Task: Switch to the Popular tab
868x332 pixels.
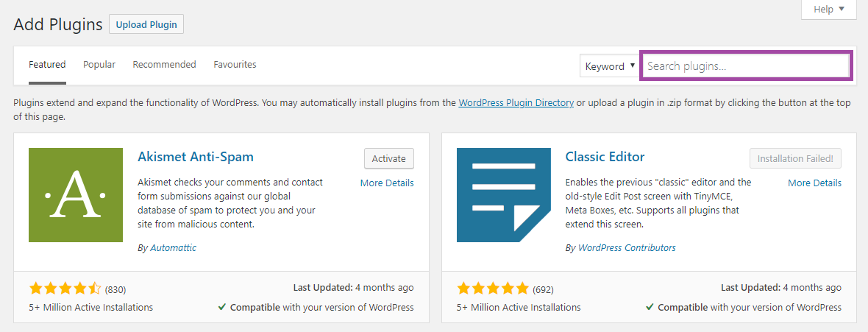Action: [99, 65]
